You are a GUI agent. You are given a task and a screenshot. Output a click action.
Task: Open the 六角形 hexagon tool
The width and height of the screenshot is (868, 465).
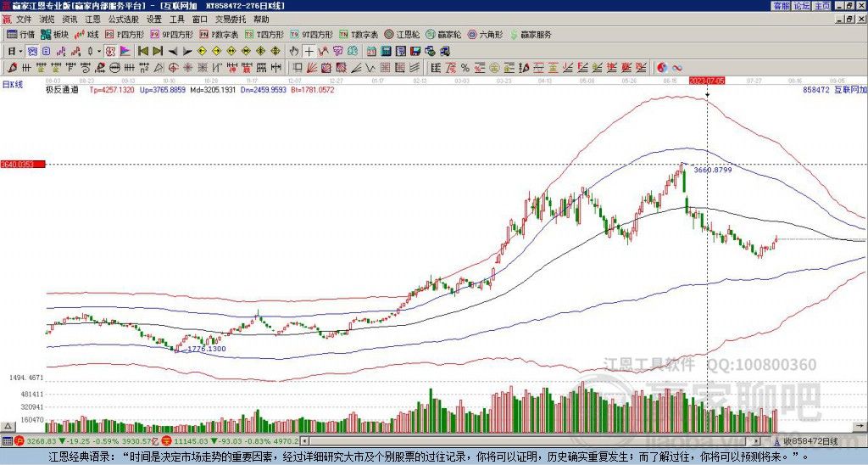[485, 34]
